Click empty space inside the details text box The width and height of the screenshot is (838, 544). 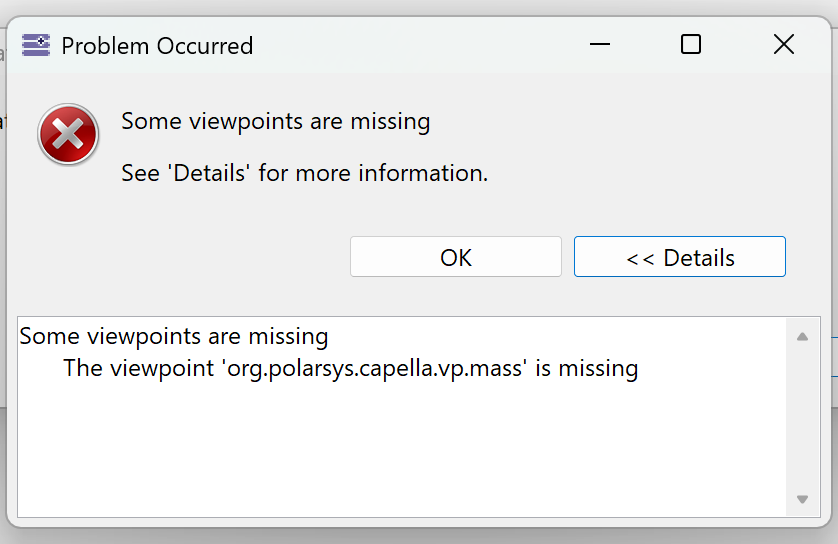400,450
